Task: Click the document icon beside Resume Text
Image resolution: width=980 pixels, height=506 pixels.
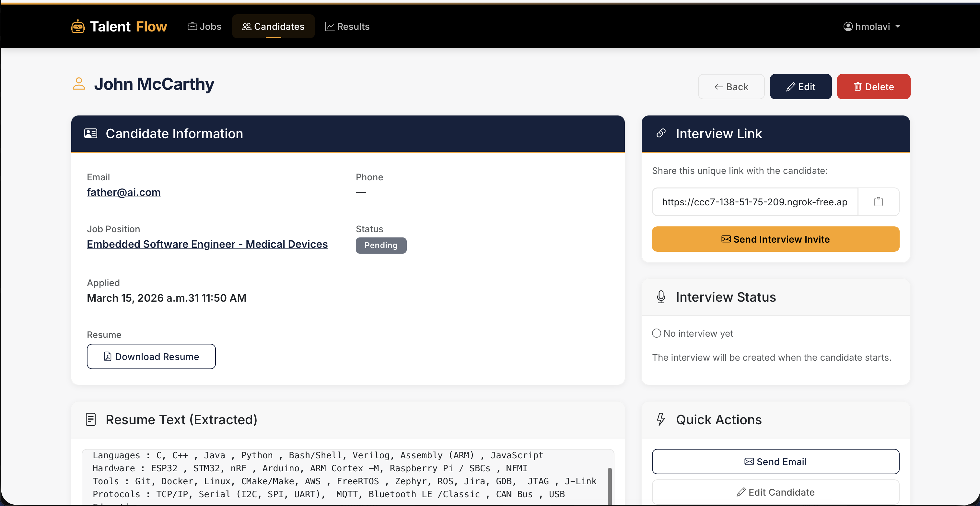Action: (x=90, y=419)
